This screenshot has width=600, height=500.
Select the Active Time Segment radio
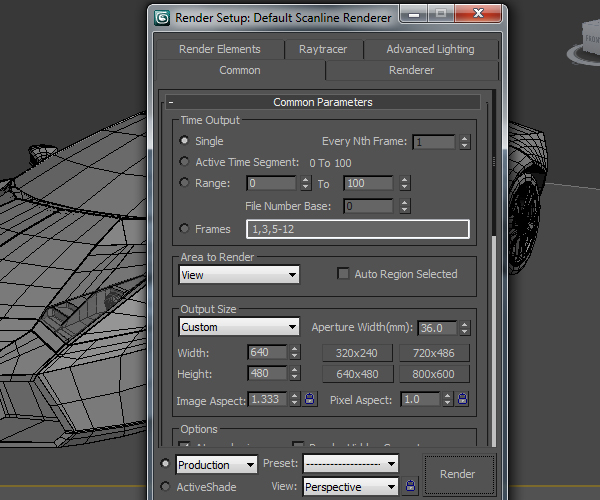[x=184, y=162]
